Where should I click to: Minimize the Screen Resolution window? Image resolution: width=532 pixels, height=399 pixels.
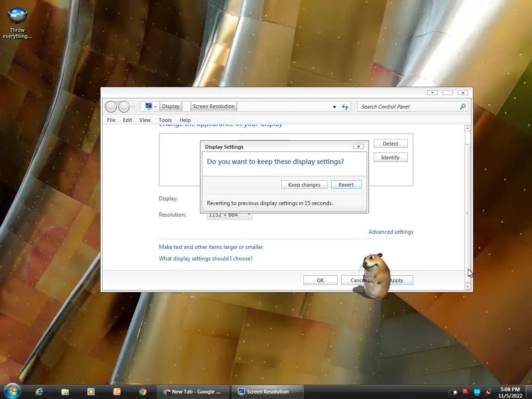pyautogui.click(x=432, y=93)
